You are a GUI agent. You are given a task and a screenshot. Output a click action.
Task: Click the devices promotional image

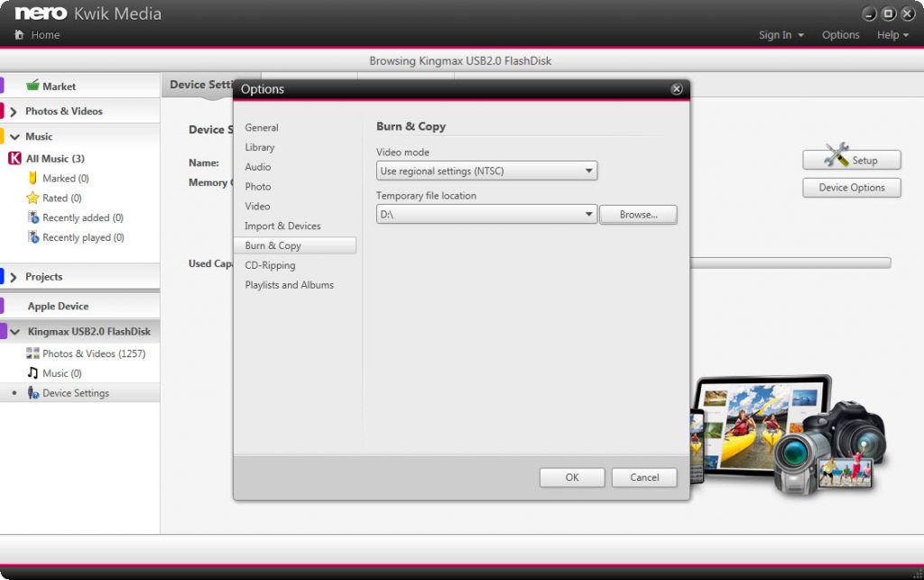(x=787, y=435)
